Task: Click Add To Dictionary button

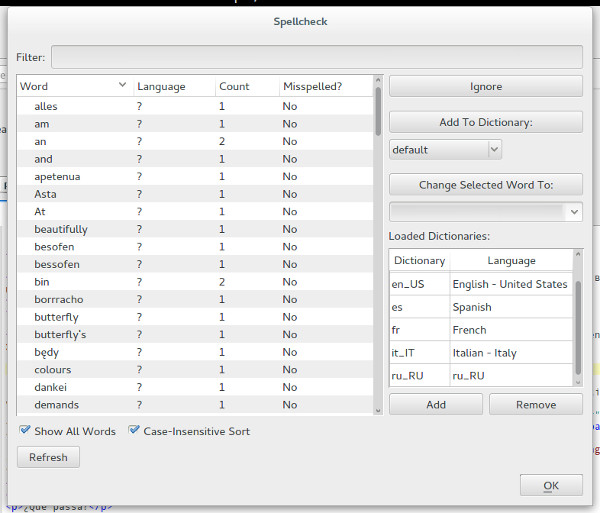Action: [x=485, y=122]
